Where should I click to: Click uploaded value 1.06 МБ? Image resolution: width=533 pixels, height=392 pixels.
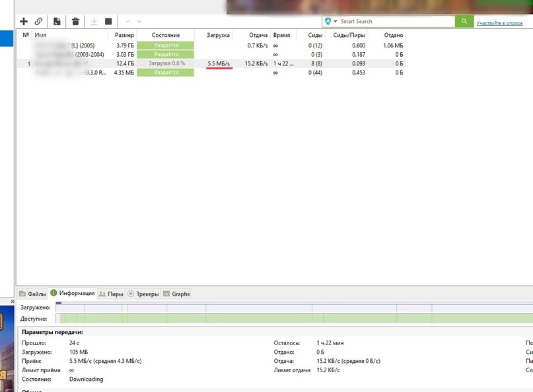(393, 45)
